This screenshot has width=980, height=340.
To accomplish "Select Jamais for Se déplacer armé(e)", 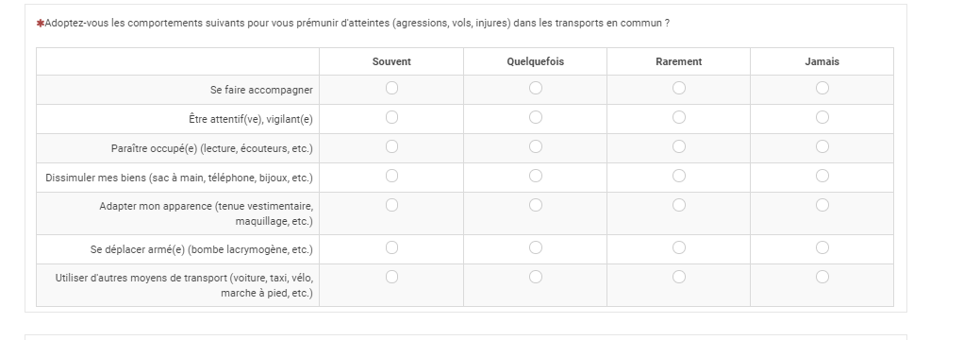I will tap(822, 248).
